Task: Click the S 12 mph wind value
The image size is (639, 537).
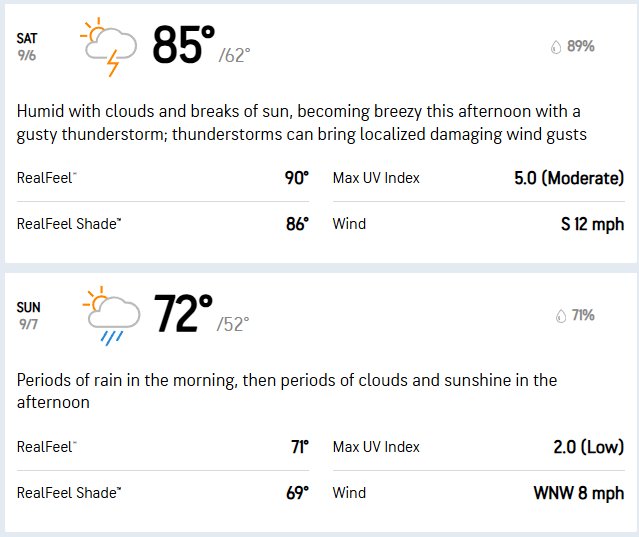Action: coord(593,224)
